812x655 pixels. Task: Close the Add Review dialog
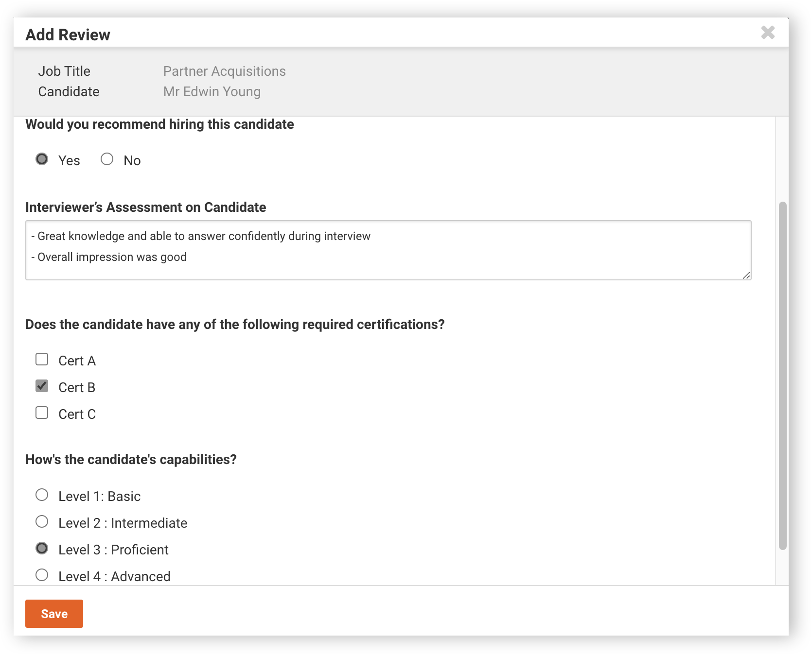pos(768,33)
